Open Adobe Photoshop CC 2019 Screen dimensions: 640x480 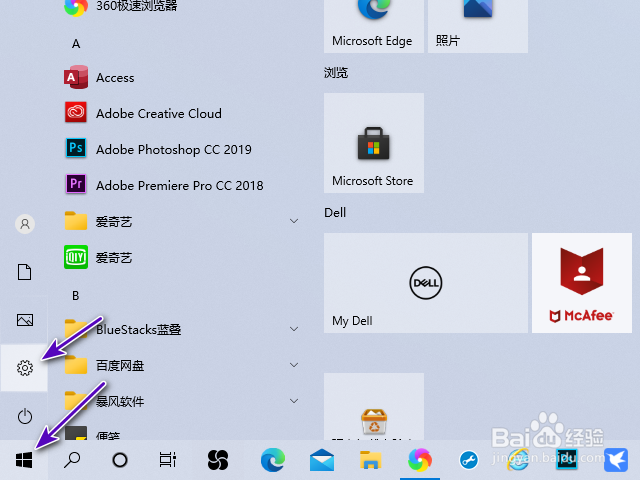click(180, 149)
